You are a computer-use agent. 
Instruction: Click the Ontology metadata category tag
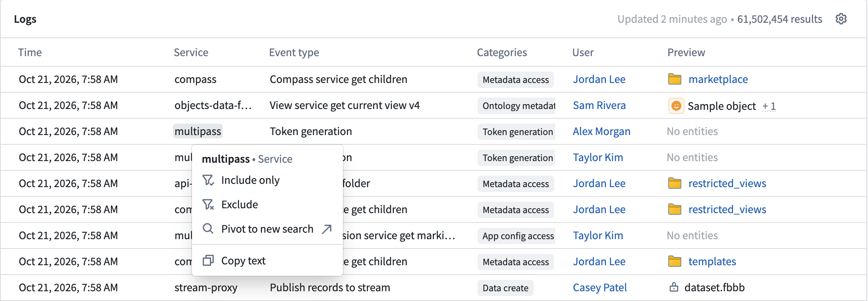tap(517, 106)
